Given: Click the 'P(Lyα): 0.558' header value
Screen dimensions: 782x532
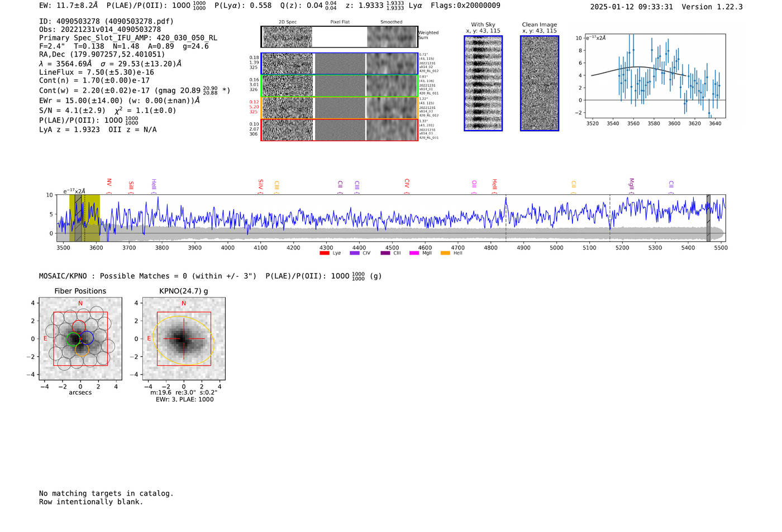Looking at the screenshot, I should pyautogui.click(x=243, y=6).
